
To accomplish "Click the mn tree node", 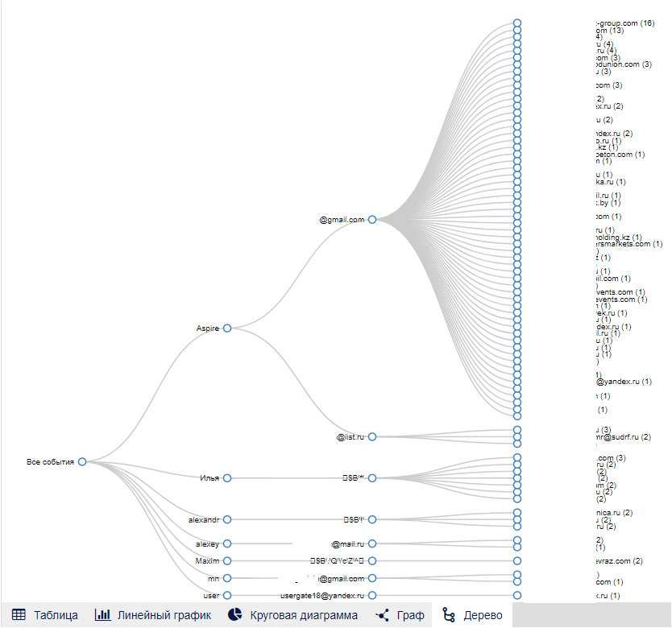I will [x=227, y=578].
